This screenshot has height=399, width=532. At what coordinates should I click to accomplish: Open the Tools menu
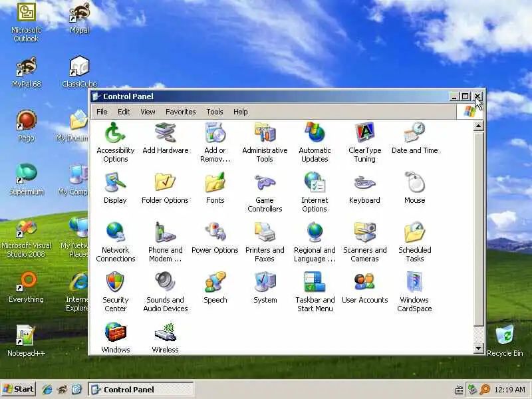click(214, 112)
